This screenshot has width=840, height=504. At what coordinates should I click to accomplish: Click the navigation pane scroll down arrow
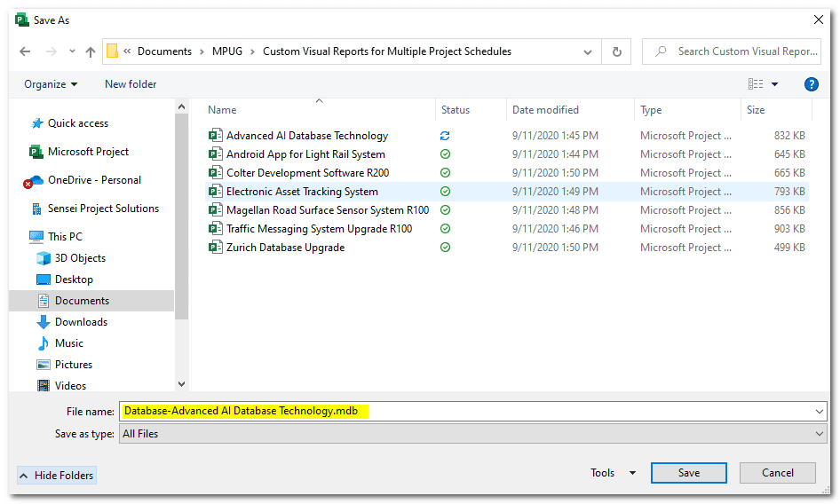[x=182, y=384]
